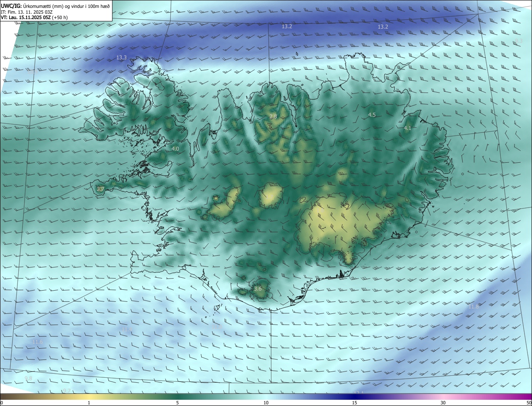Viewport: 532px width, 406px height.
Task: Select the 2.8 value label on the map
Action: click(273, 117)
